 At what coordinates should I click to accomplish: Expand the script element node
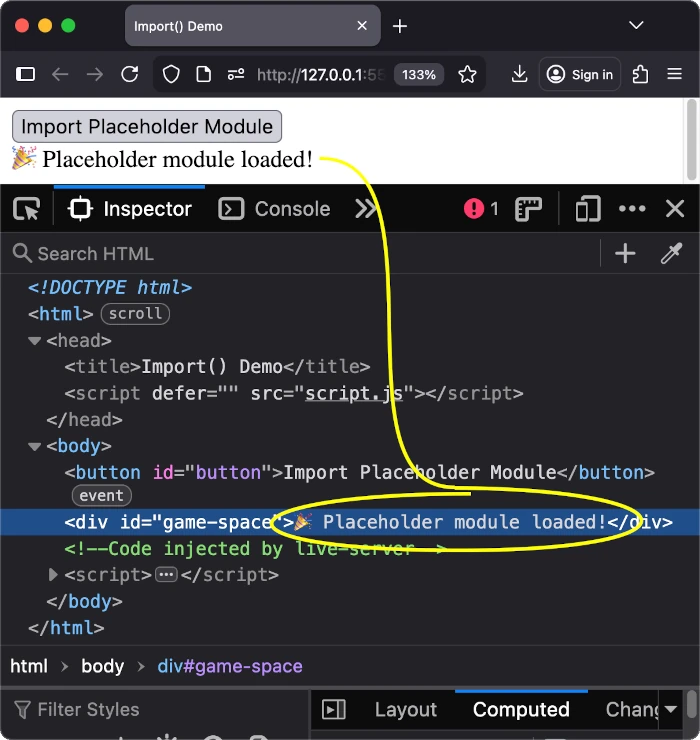point(53,575)
